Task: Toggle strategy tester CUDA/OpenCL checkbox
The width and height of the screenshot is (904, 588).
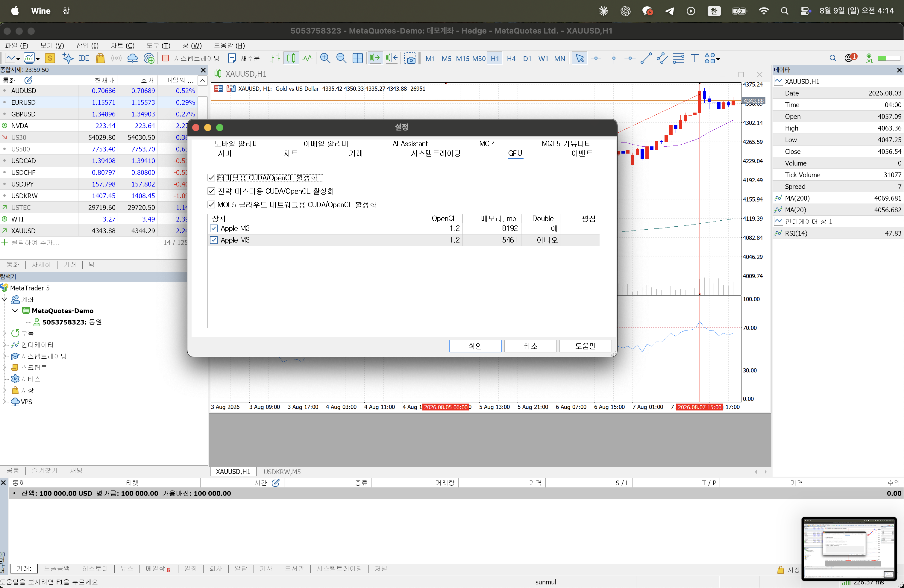Action: coord(212,191)
